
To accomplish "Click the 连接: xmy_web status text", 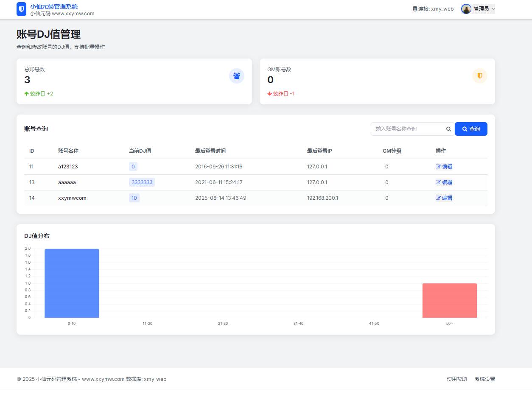I will click(x=436, y=9).
